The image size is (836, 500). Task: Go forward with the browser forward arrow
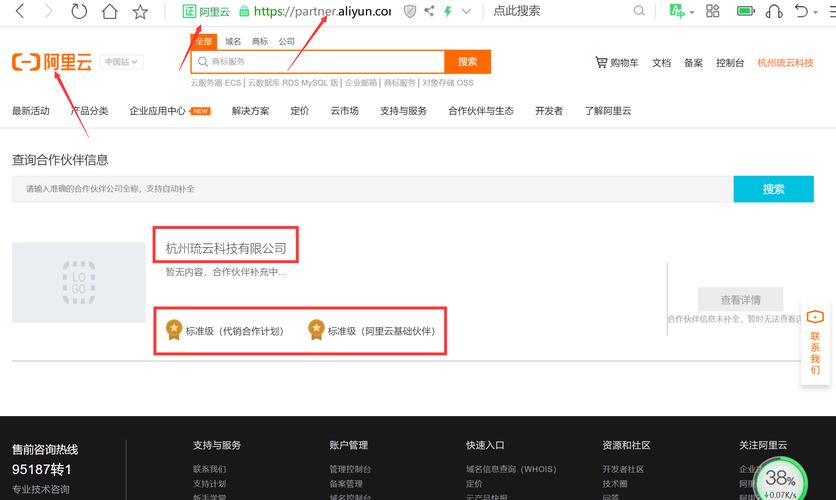[x=49, y=11]
